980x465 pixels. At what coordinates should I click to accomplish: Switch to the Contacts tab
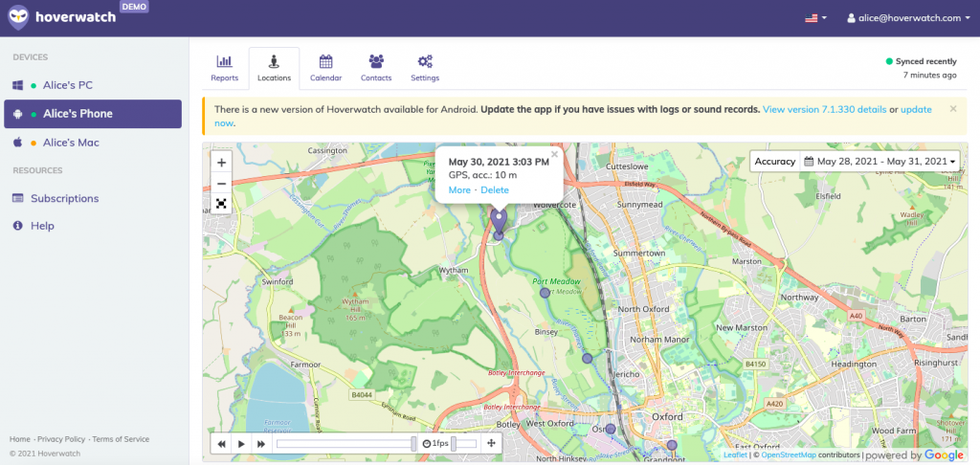pos(376,69)
